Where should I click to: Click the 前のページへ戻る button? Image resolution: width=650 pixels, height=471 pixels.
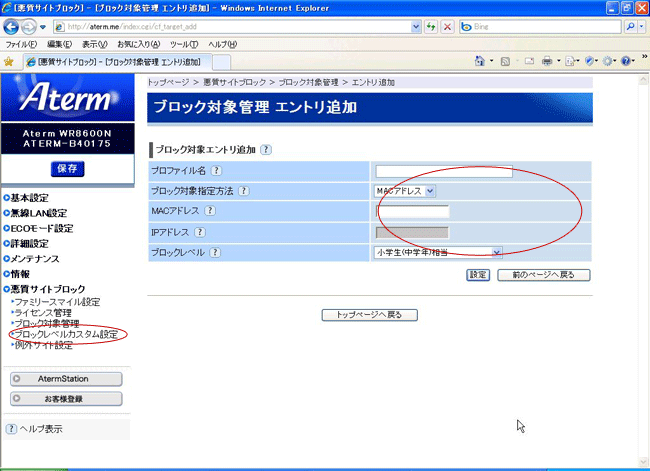point(543,275)
